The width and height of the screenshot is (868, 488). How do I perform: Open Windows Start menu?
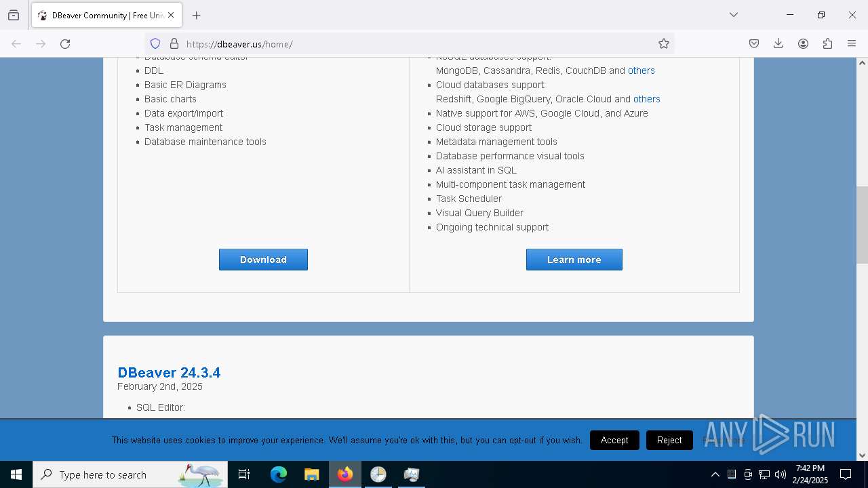coord(16,474)
